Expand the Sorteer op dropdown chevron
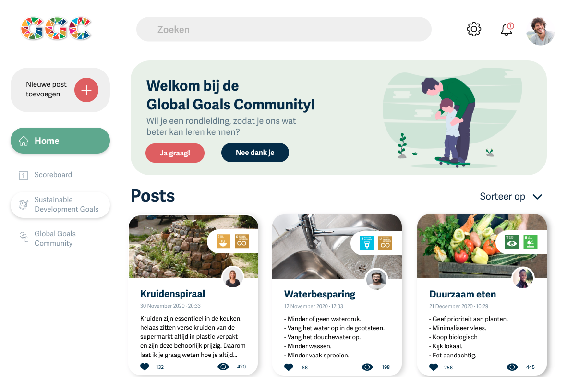The image size is (579, 392). [x=537, y=197]
